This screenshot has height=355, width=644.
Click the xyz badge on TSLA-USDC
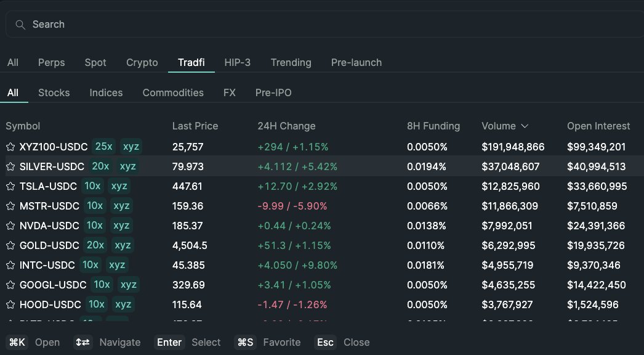click(119, 186)
